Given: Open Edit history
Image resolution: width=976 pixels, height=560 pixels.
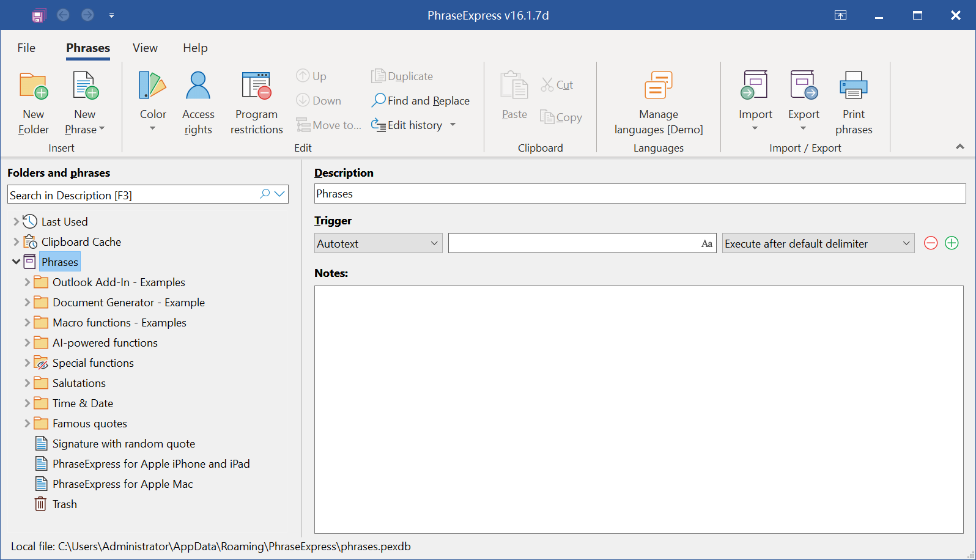Looking at the screenshot, I should (x=407, y=125).
